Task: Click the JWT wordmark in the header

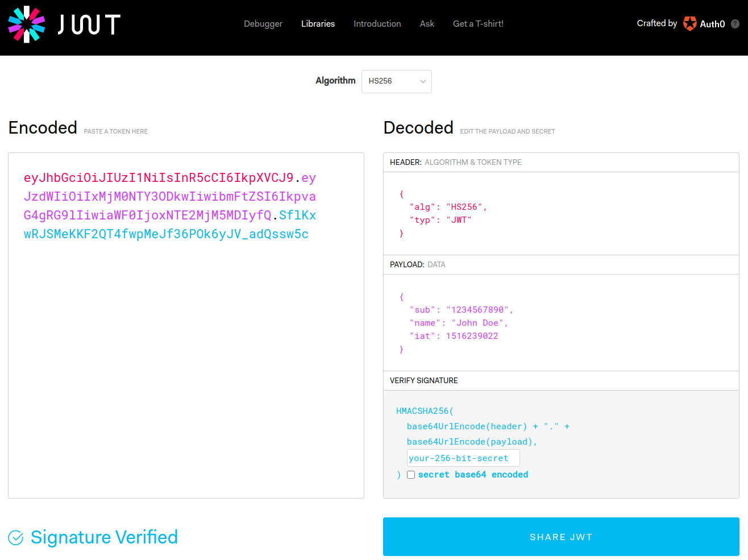Action: pyautogui.click(x=89, y=24)
